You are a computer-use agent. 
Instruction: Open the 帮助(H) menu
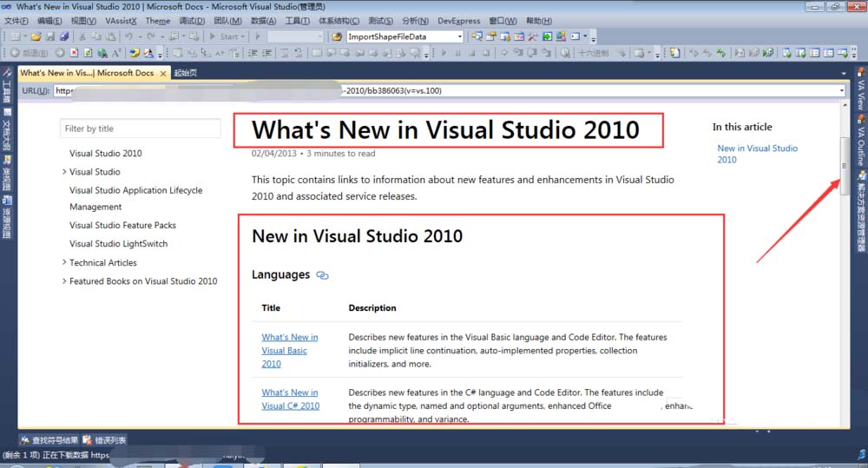coord(539,21)
